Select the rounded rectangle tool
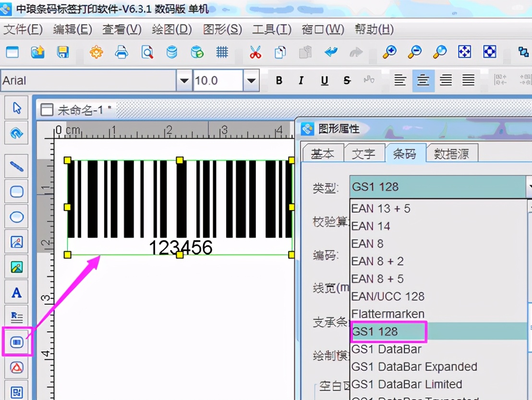The width and height of the screenshot is (532, 400). point(16,191)
